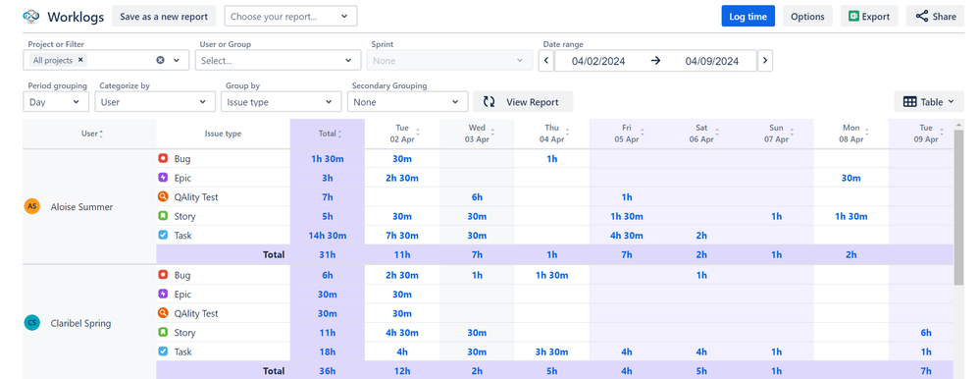Click Aloise Summer's AS avatar
The image size is (980, 379).
click(x=31, y=206)
